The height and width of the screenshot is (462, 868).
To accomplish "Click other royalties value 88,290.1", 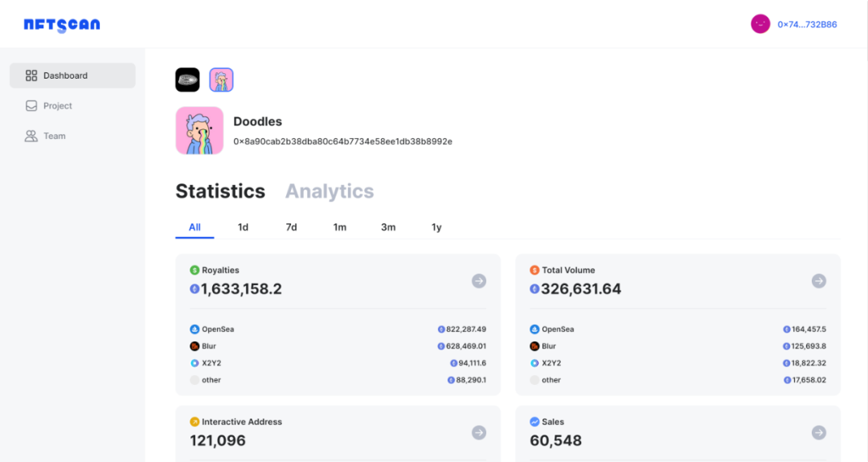I will (471, 380).
